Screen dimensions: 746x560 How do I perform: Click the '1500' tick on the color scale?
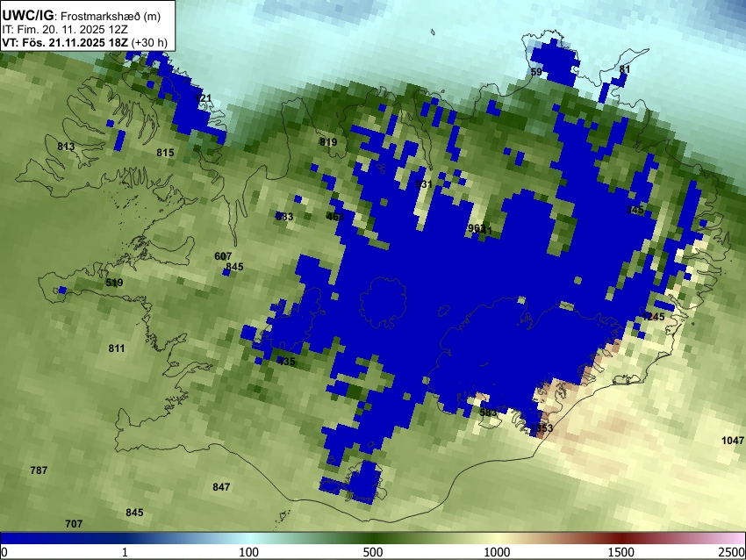pos(621,552)
